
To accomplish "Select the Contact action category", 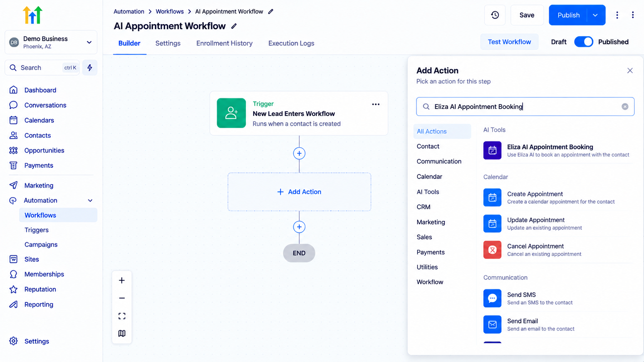I will tap(428, 147).
